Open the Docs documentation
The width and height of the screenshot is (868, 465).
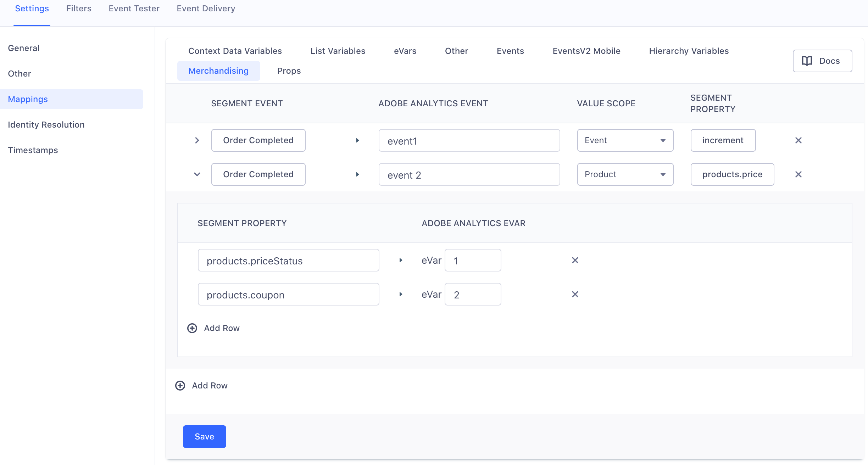(822, 61)
